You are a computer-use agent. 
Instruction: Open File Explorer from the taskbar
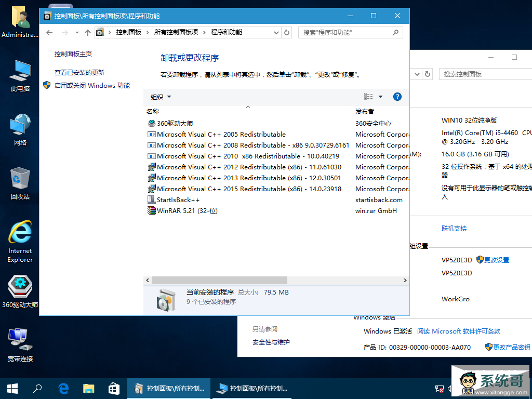(88, 389)
